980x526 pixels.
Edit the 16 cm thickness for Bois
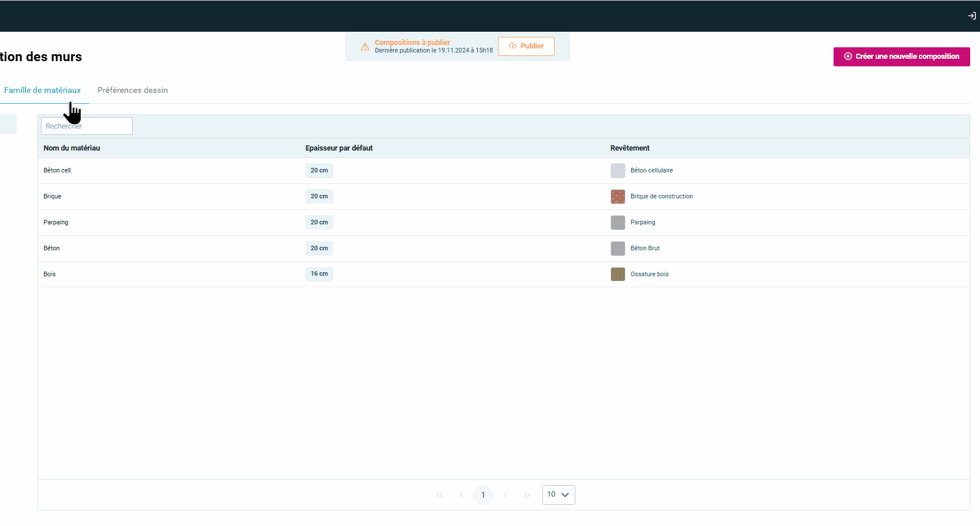click(x=319, y=274)
